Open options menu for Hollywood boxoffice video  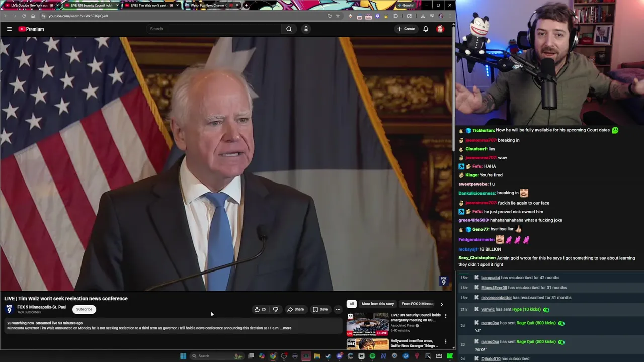(445, 342)
